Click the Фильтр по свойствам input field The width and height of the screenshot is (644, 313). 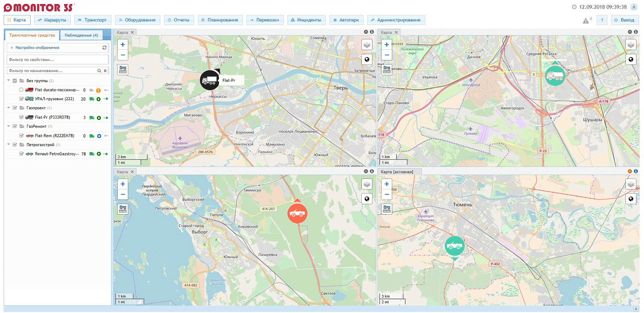point(58,60)
